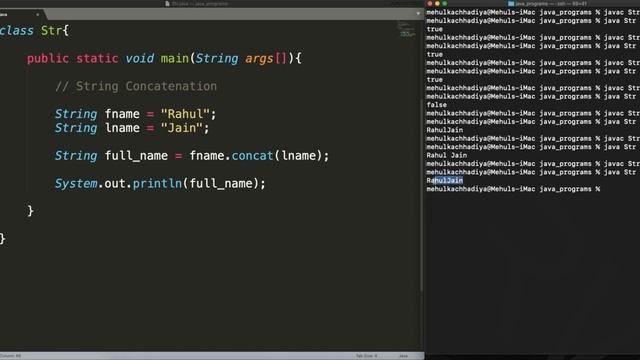Open the Tab Size selector in status bar
Image resolution: width=640 pixels, height=360 pixels.
(x=367, y=356)
